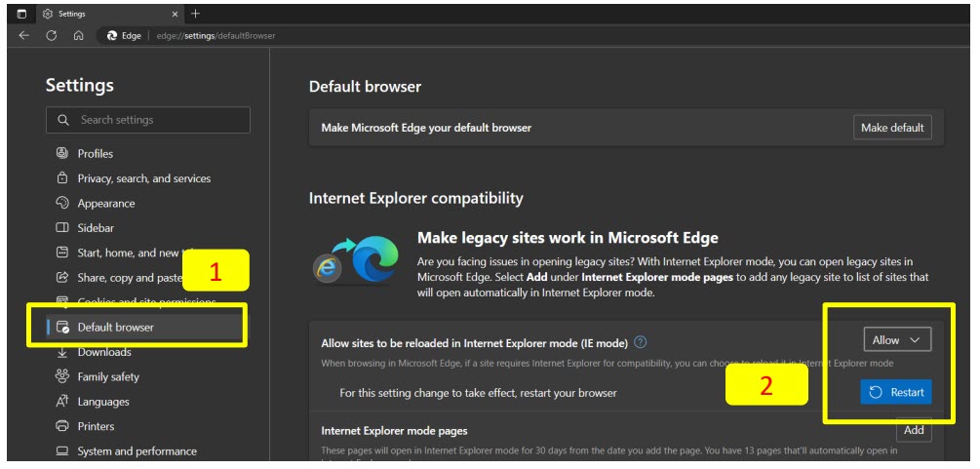Click the Family safety icon
The image size is (980, 469).
62,376
